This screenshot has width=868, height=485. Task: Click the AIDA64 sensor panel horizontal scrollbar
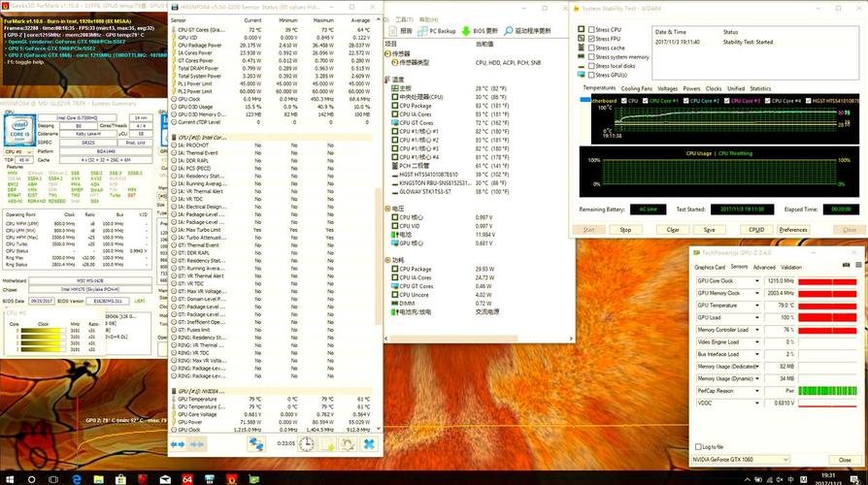[x=454, y=338]
